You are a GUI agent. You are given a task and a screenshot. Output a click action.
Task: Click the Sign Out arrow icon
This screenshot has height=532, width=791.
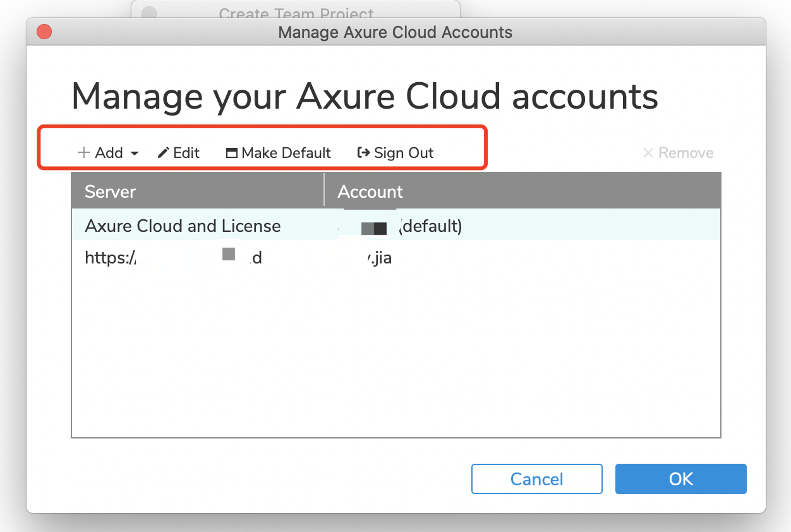[363, 153]
